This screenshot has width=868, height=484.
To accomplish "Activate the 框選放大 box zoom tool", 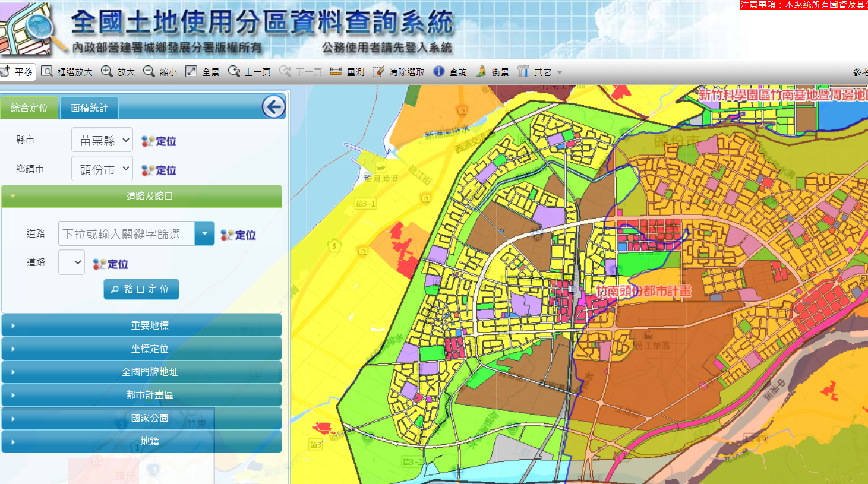I will (x=67, y=72).
